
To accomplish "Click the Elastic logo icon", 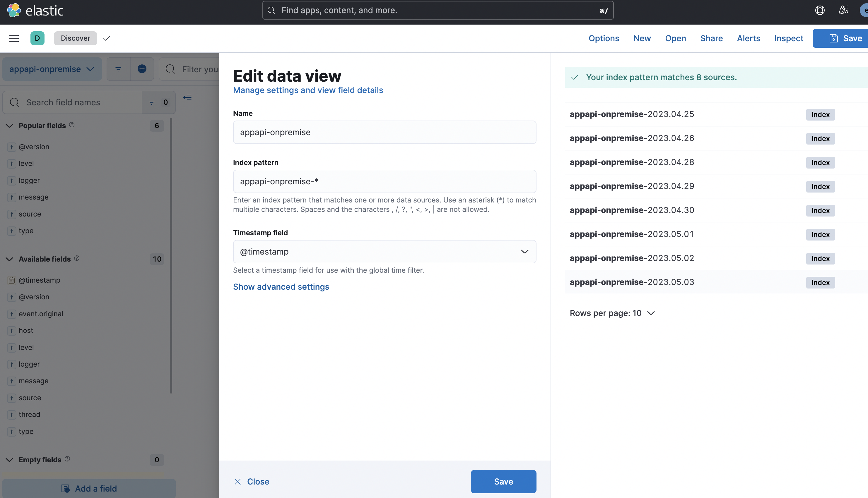I will (14, 10).
